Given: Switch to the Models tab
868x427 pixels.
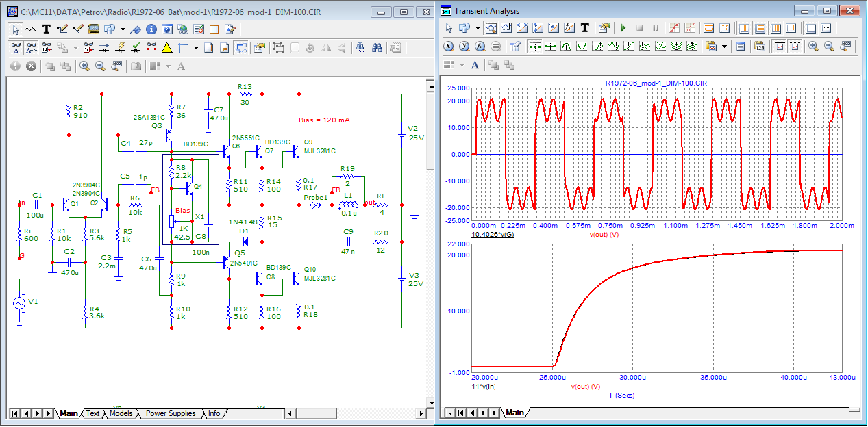Looking at the screenshot, I should (x=121, y=413).
